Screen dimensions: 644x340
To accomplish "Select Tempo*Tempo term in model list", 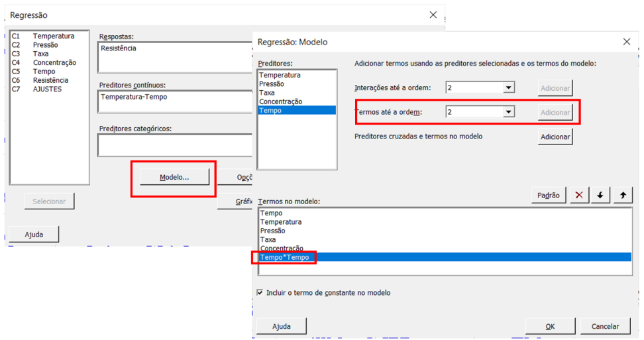I will point(445,257).
